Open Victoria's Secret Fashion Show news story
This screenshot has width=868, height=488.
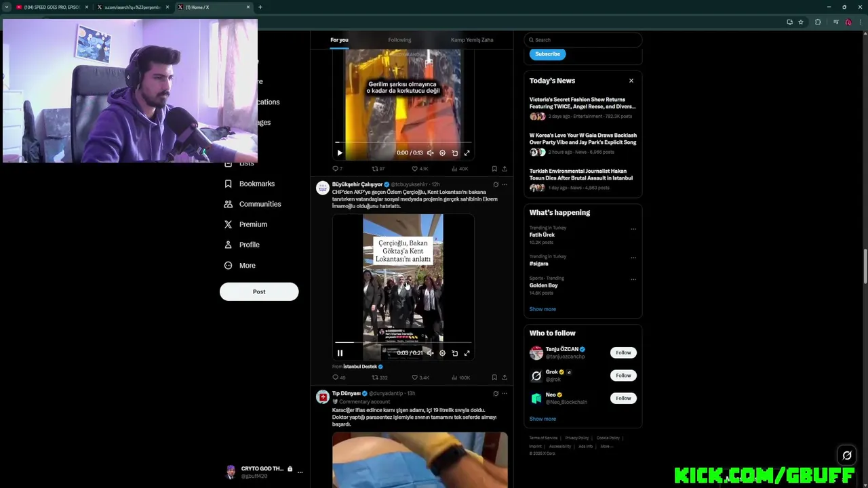583,103
